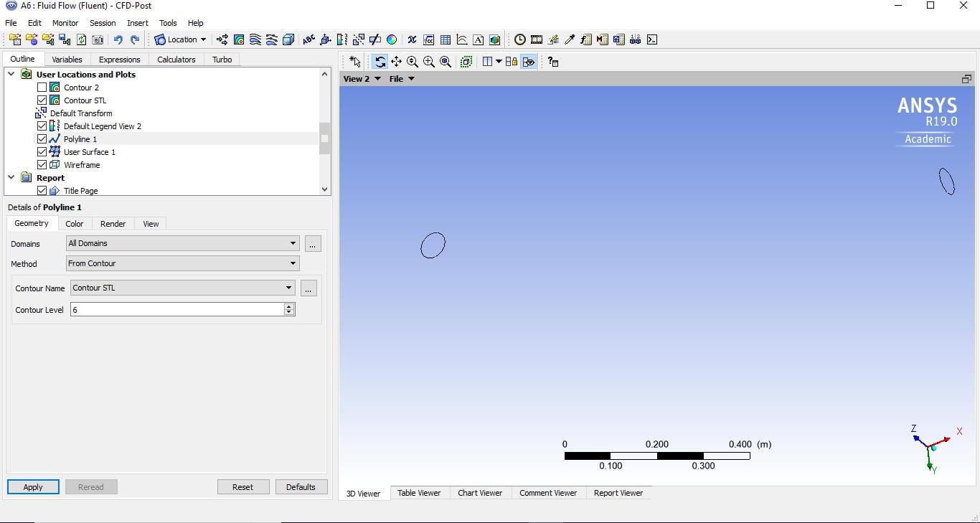Screen dimensions: 980x523
Task: Click the Color Map icon
Action: 392,39
